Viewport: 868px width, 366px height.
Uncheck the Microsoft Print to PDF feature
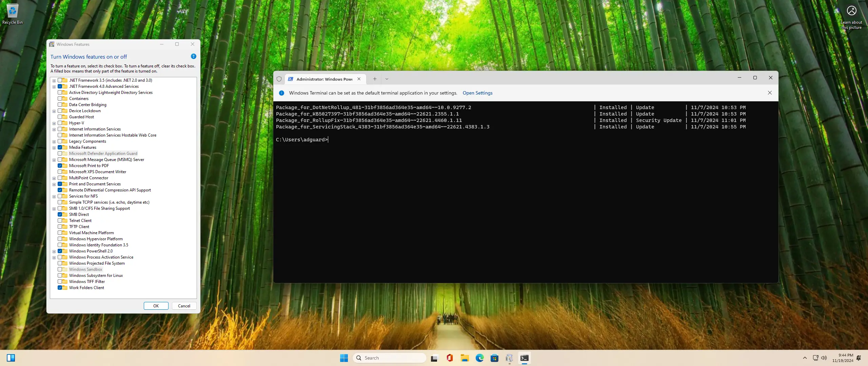click(x=60, y=166)
